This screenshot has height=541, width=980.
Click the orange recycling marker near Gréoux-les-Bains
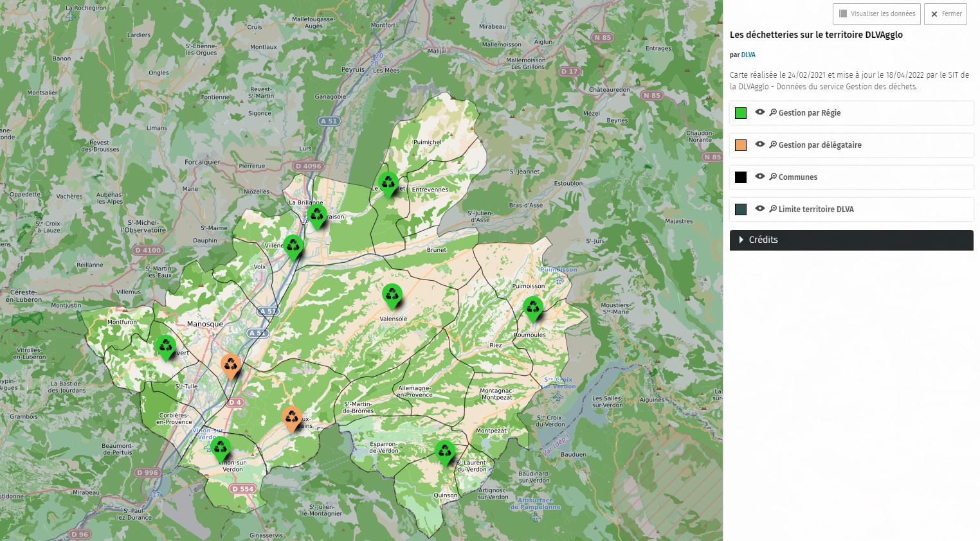tap(292, 418)
